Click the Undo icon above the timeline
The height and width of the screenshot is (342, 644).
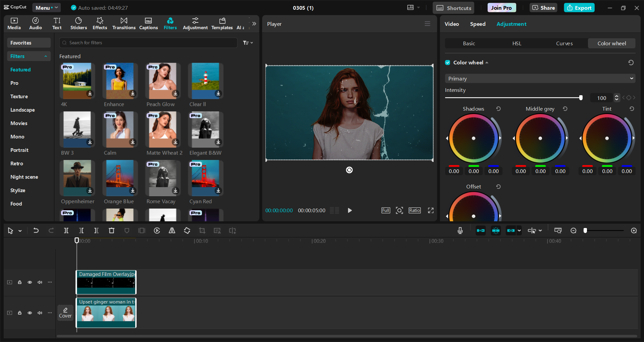36,231
